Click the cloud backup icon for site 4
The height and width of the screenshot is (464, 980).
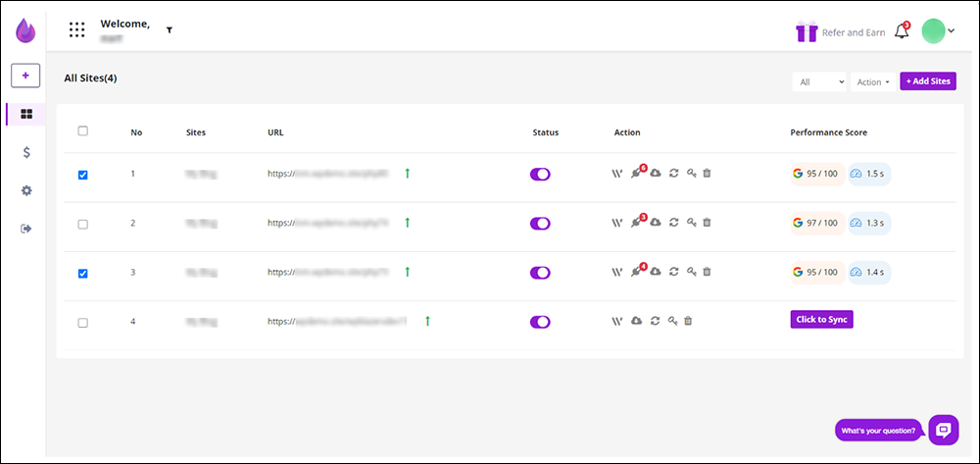click(x=636, y=321)
